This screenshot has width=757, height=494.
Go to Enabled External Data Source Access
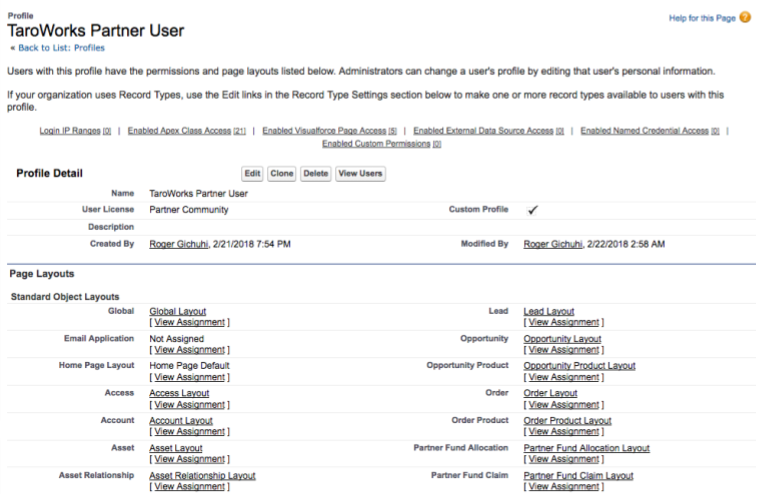(x=483, y=131)
